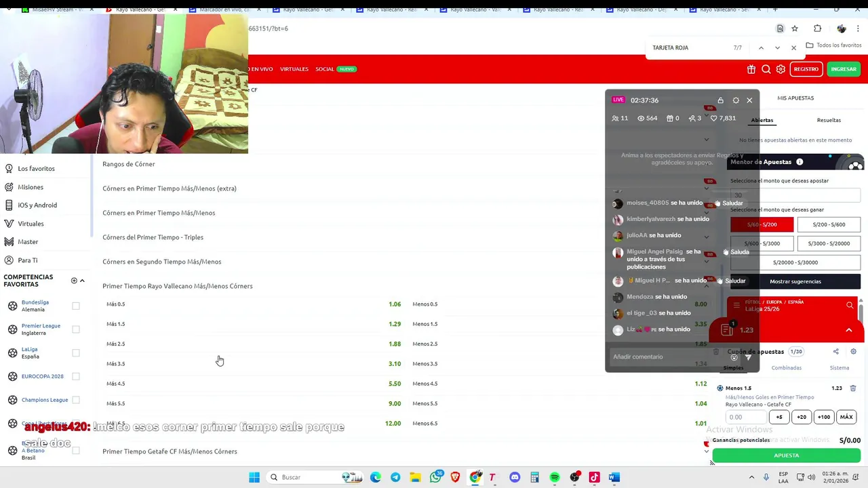Screen dimensions: 868x488
Task: Open live stream panel settings gear
Action: pyautogui.click(x=736, y=100)
